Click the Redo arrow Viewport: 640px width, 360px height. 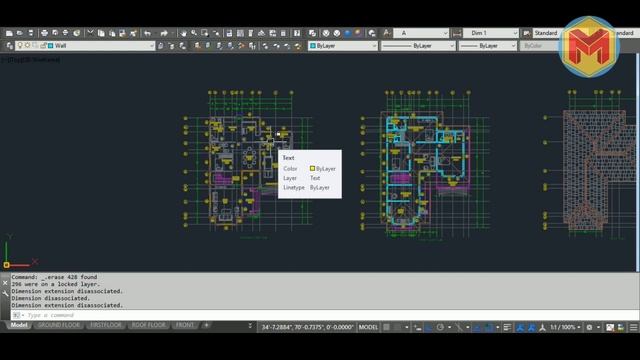pyautogui.click(x=164, y=33)
